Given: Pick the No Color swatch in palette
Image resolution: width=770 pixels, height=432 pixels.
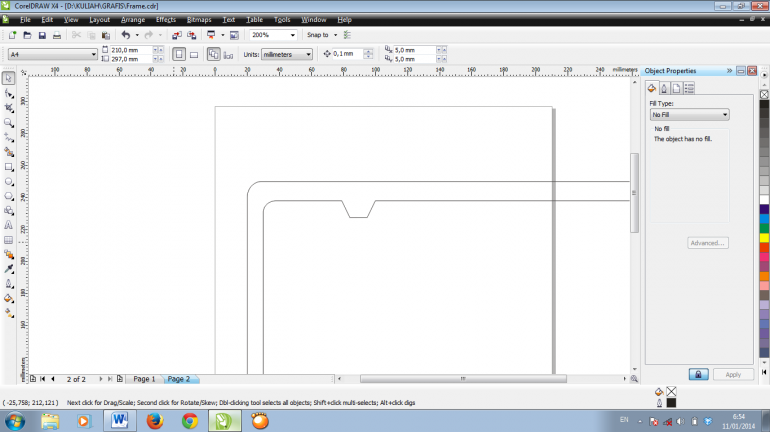Looking at the screenshot, I should (x=764, y=94).
